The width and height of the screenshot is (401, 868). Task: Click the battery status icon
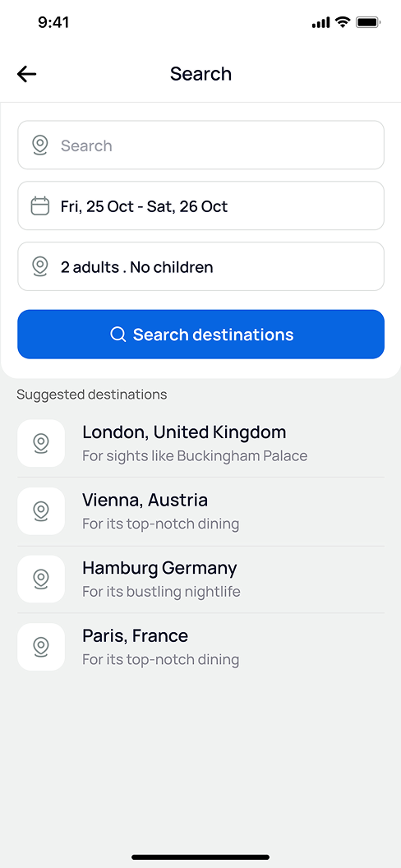point(367,22)
